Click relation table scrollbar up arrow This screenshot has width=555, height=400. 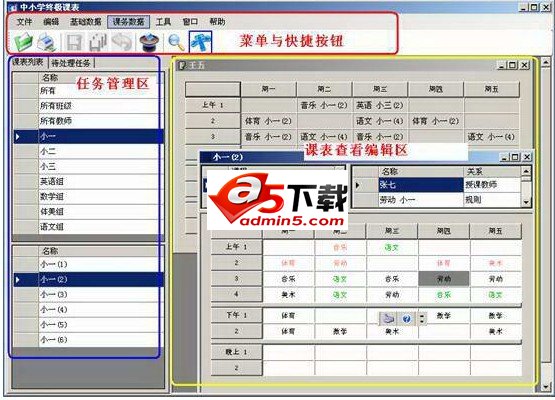click(526, 171)
